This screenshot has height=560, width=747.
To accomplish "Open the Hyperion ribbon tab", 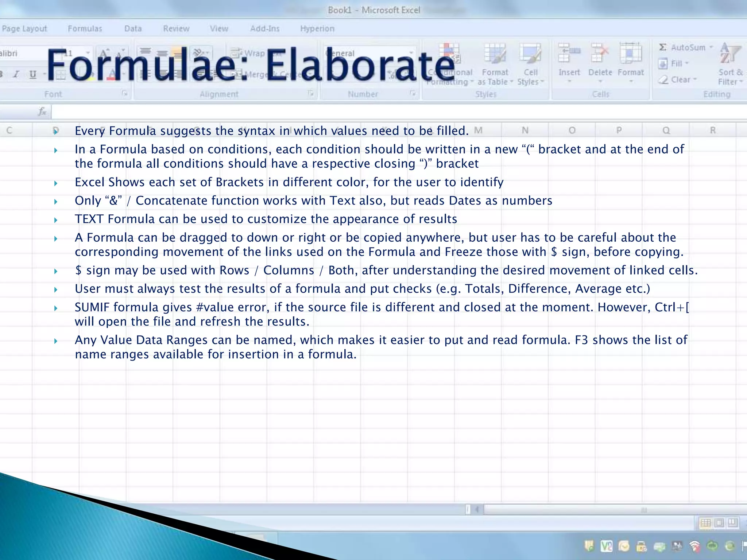I will tap(317, 28).
